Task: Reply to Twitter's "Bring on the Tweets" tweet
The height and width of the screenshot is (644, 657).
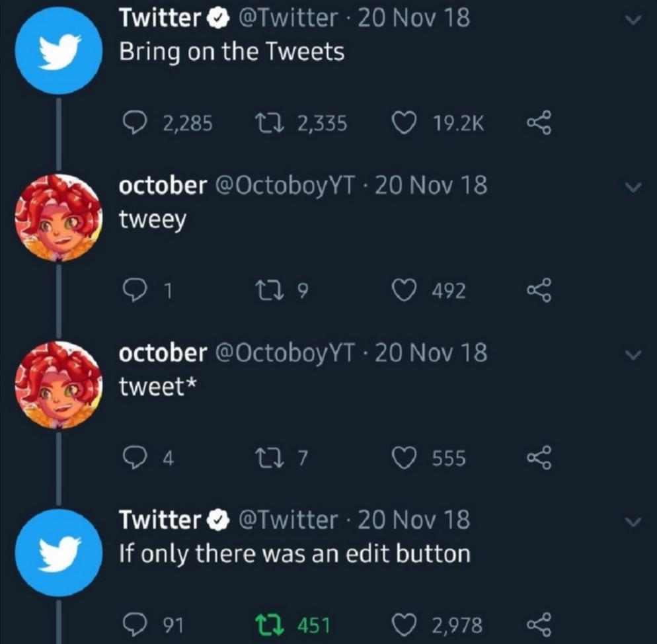Action: click(x=137, y=122)
